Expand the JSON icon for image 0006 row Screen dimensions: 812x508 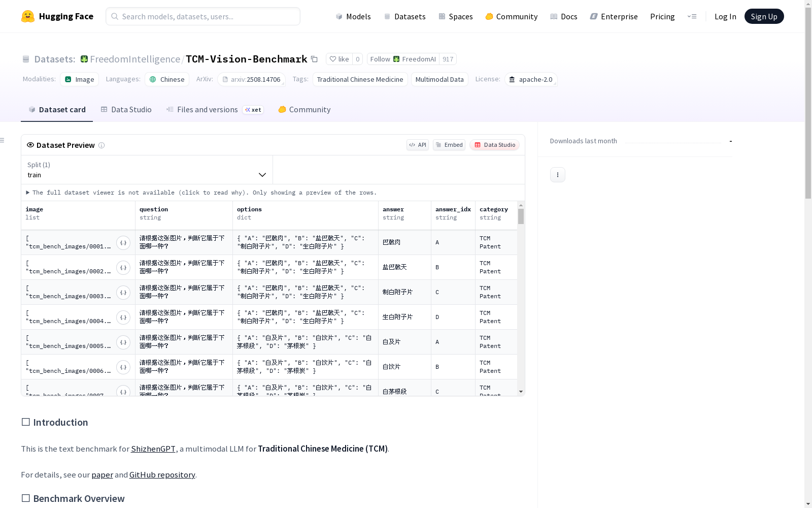click(123, 367)
